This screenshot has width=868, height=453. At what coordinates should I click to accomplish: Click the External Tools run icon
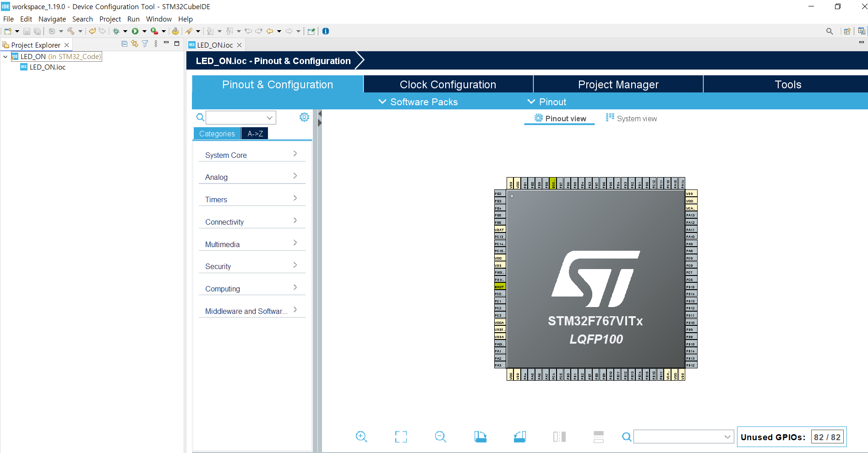click(x=154, y=31)
